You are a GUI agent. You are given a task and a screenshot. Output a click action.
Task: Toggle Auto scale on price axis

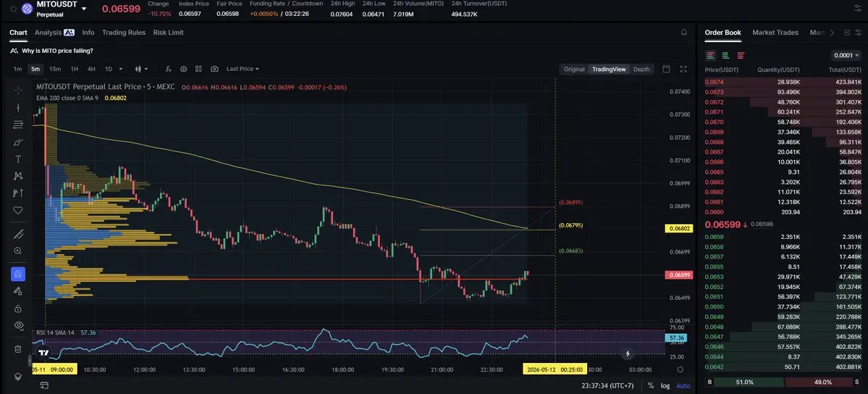click(683, 385)
